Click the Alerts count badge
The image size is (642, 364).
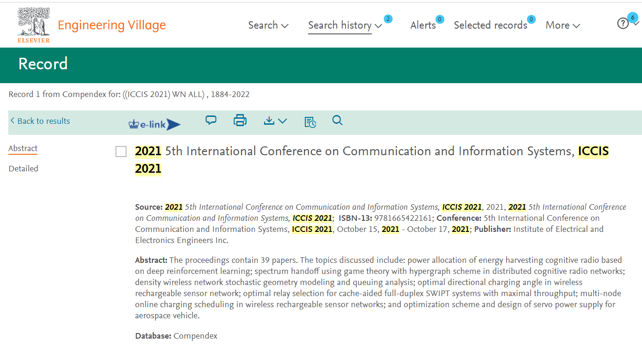tap(440, 19)
